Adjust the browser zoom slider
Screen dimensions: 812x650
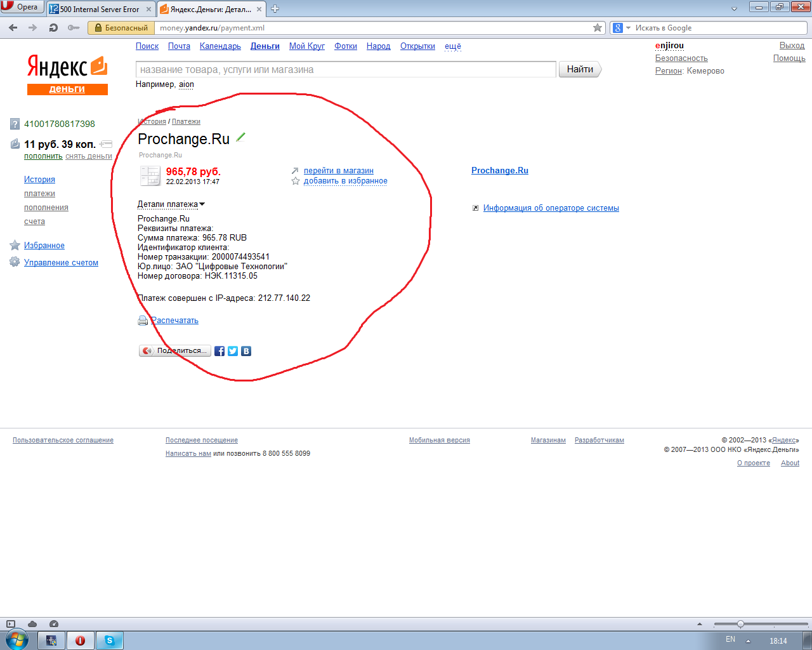[x=740, y=624]
